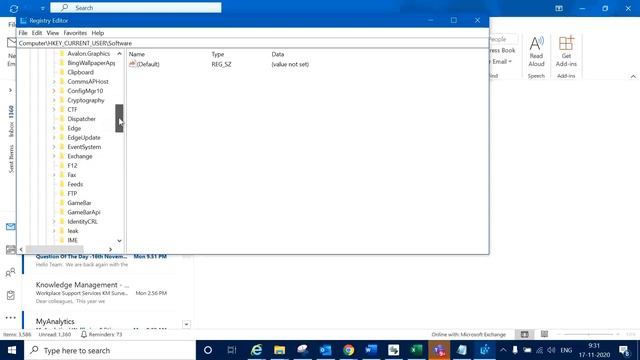Viewport: 640px width, 360px height.
Task: Switch to Reading view in Outlook status bar
Action: click(x=544, y=334)
